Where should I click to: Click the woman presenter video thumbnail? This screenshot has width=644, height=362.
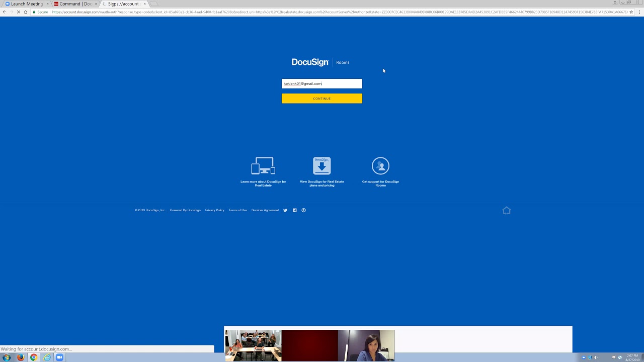[x=366, y=345]
